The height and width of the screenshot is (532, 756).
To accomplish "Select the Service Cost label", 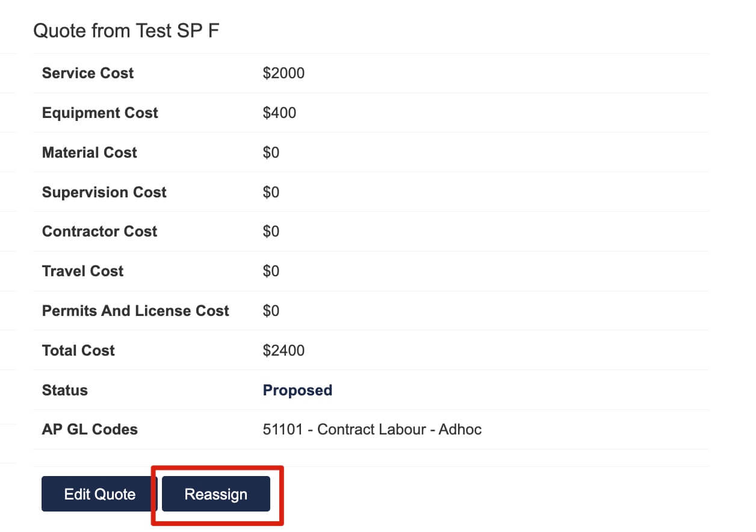I will click(x=88, y=73).
